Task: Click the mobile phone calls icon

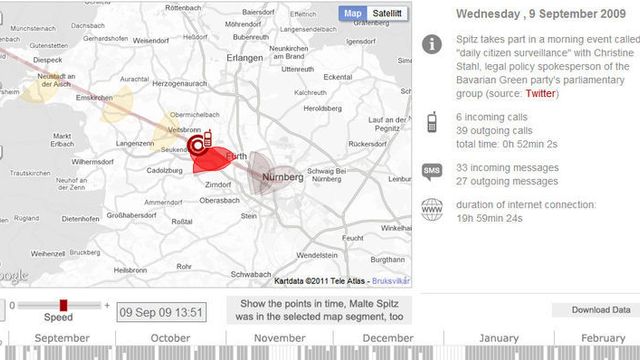Action: (x=432, y=122)
